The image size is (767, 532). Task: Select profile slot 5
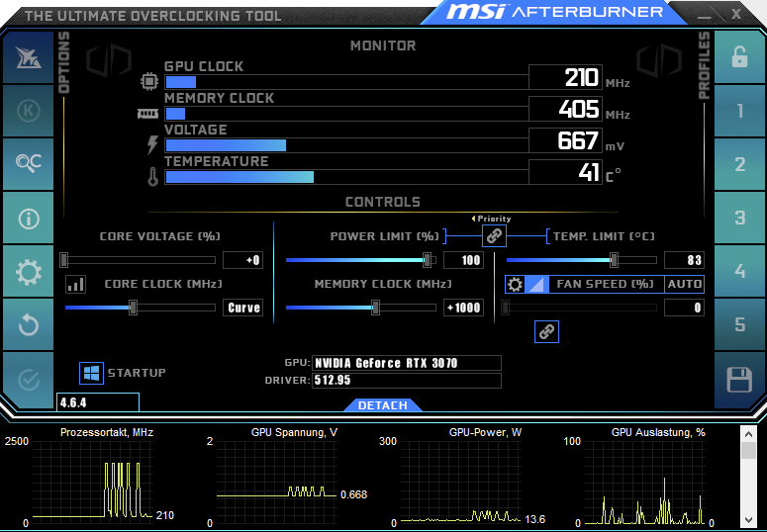click(739, 324)
